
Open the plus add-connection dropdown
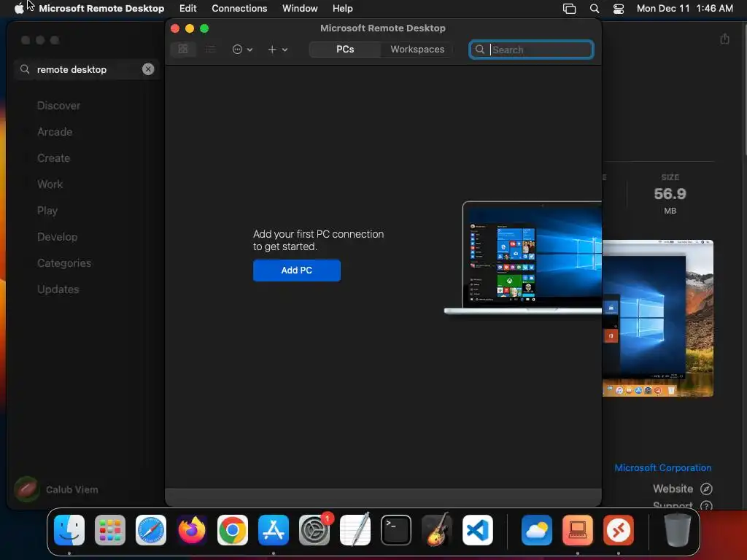pyautogui.click(x=277, y=49)
